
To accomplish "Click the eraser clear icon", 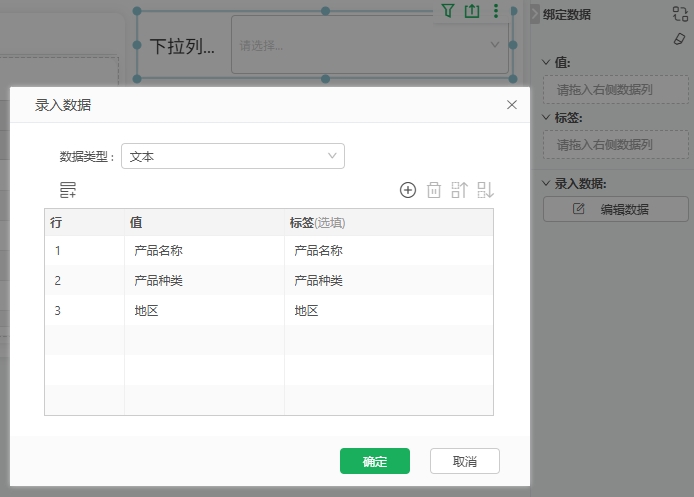I will click(x=681, y=39).
